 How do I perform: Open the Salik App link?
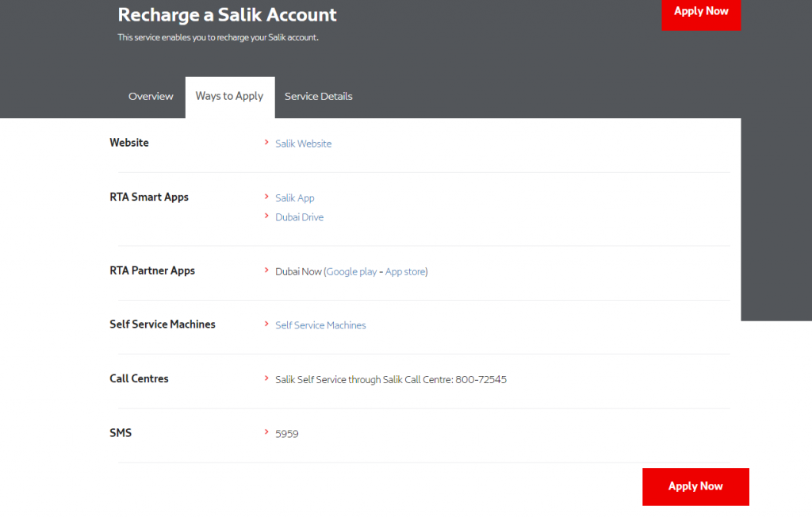pos(295,198)
